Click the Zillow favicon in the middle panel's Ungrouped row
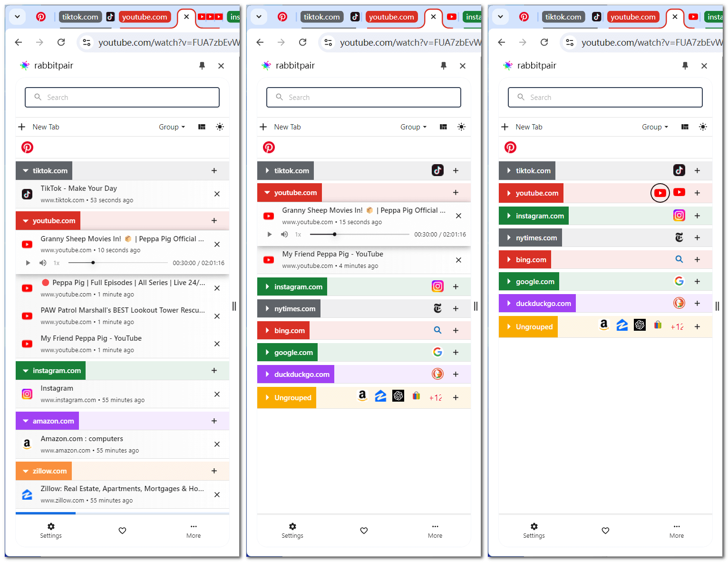728x562 pixels. click(x=380, y=395)
